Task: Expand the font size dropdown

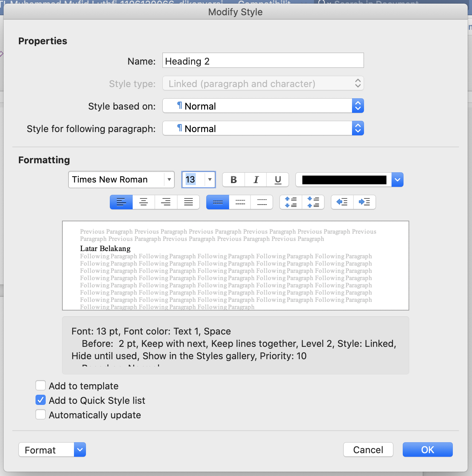Action: [x=210, y=180]
